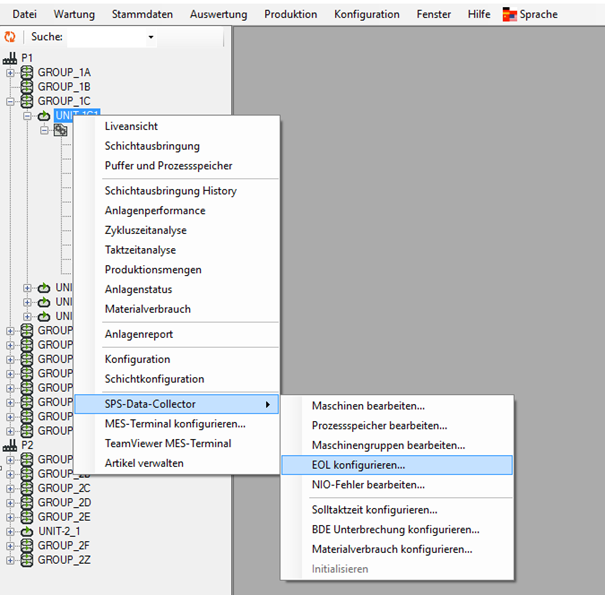Select GROUP_2D in the tree

point(64,502)
